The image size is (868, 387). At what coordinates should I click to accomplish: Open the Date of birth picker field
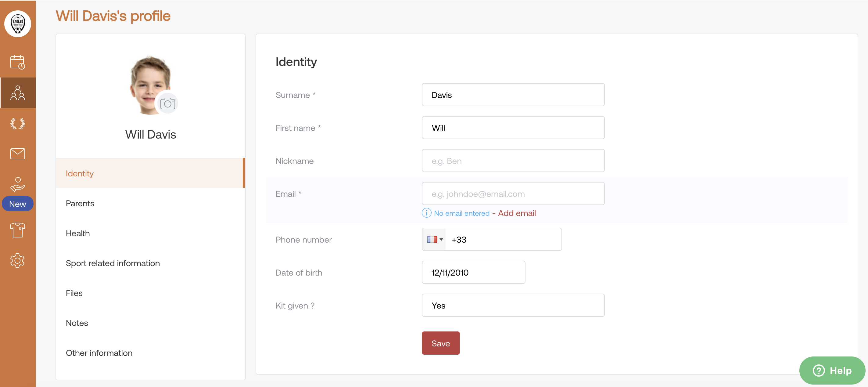click(x=473, y=272)
